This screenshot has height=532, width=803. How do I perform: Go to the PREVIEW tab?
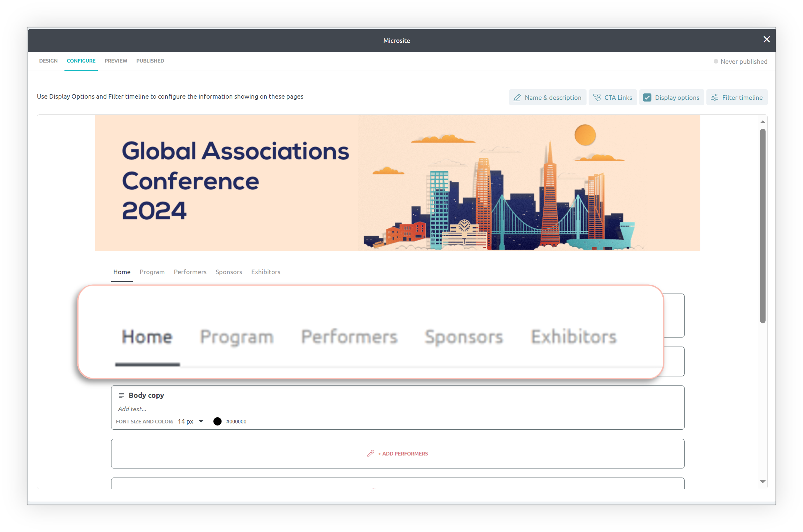[x=116, y=61]
